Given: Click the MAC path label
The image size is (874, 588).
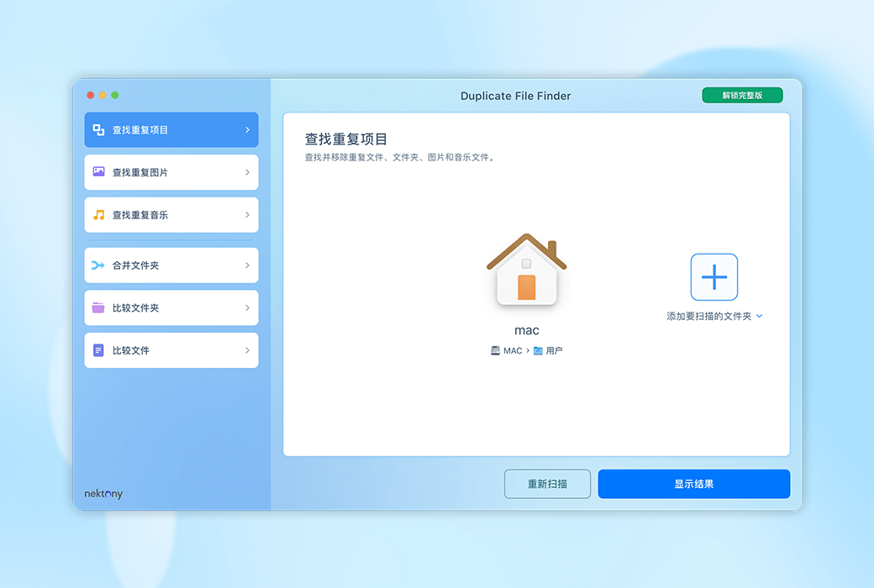Looking at the screenshot, I should pos(513,350).
